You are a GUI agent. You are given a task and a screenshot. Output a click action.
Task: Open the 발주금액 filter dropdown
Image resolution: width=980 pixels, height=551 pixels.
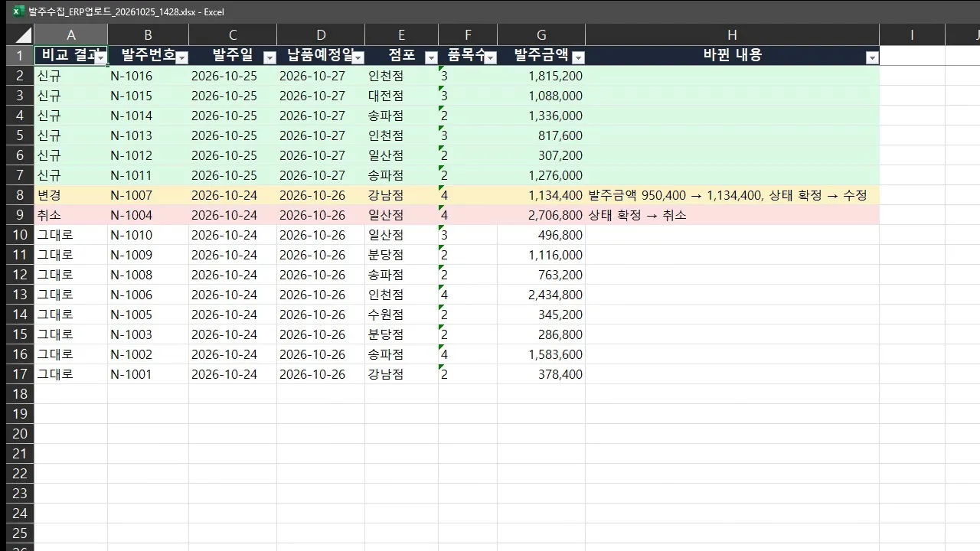pyautogui.click(x=578, y=57)
